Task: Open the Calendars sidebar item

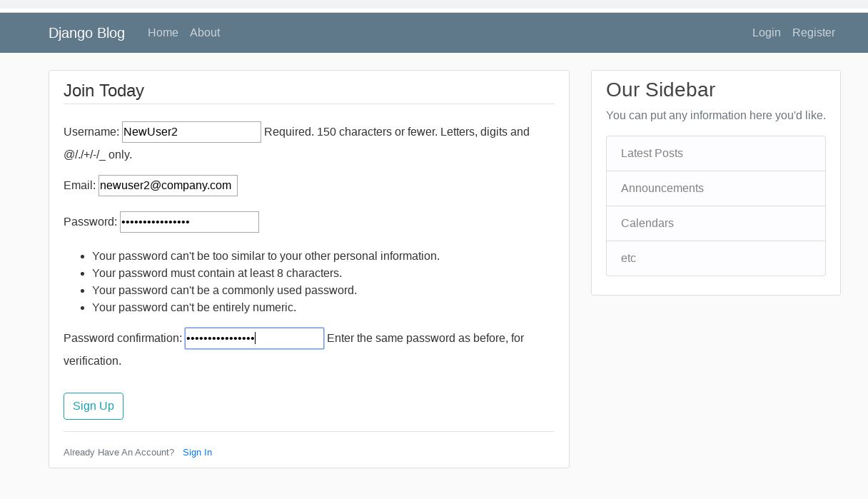Action: tap(647, 223)
